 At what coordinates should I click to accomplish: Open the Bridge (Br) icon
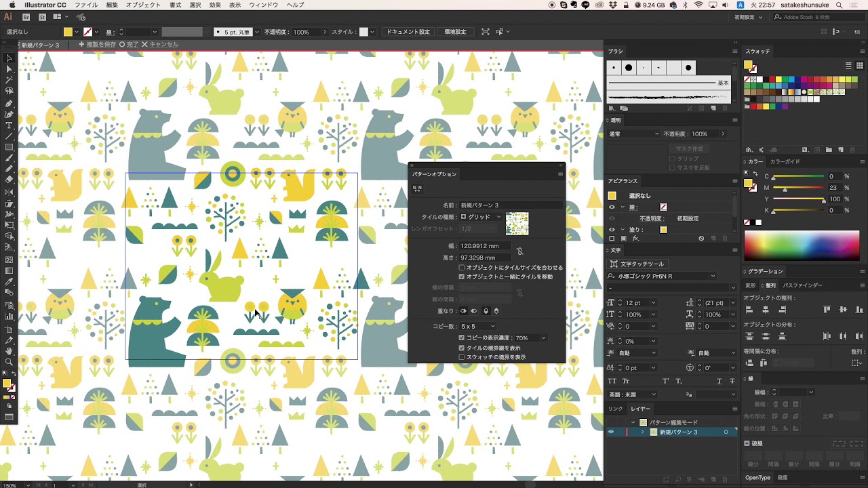(x=26, y=17)
